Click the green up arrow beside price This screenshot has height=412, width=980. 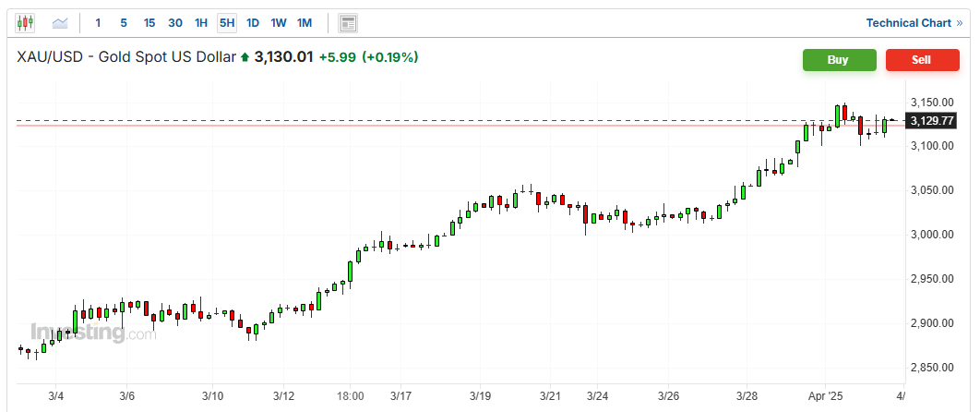point(245,58)
